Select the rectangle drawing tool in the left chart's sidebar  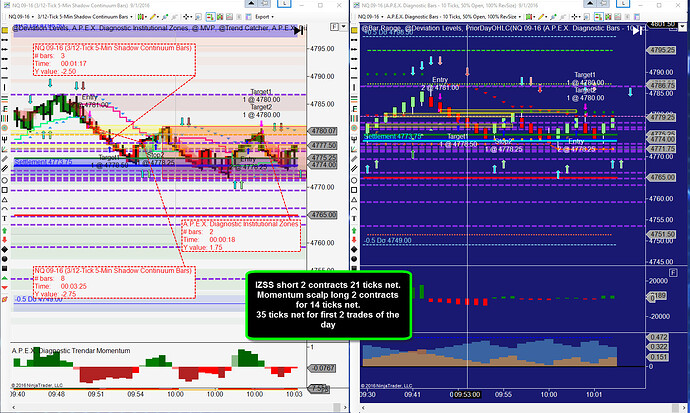pos(5,190)
